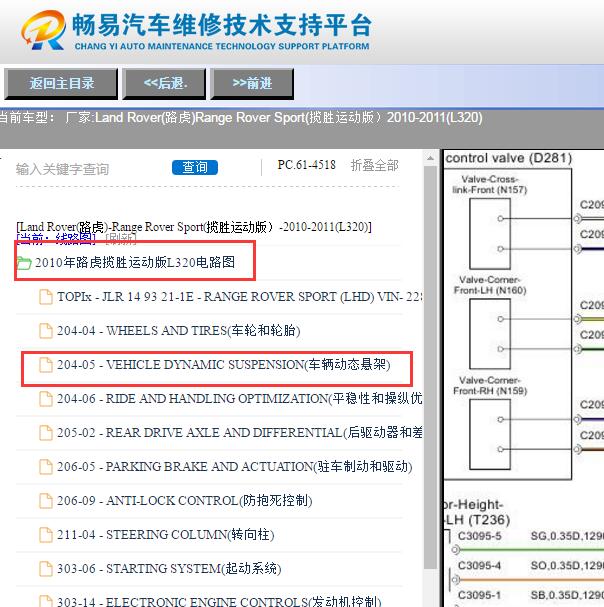Image resolution: width=604 pixels, height=607 pixels.
Task: Click the C3095-1 connector label in diagram
Action: (479, 595)
